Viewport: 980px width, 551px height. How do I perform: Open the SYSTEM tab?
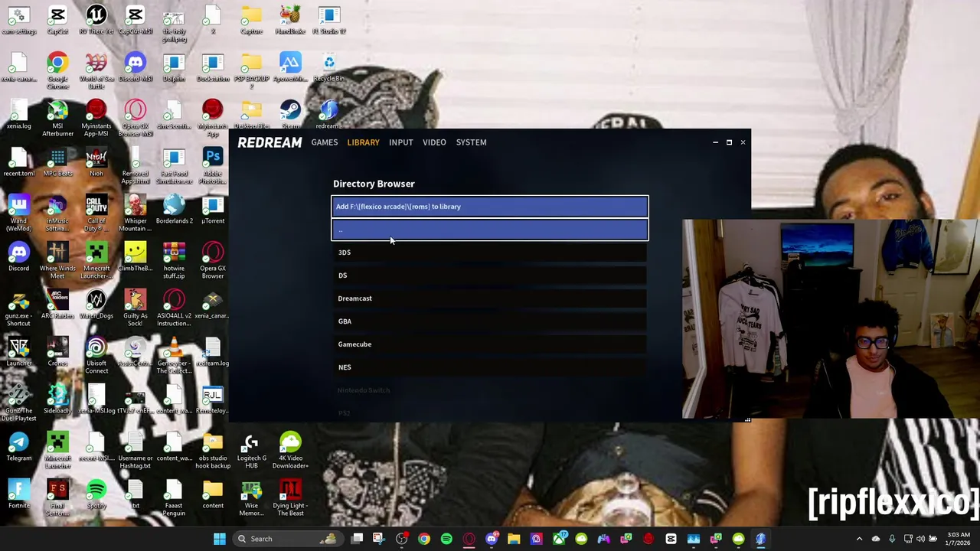(471, 142)
